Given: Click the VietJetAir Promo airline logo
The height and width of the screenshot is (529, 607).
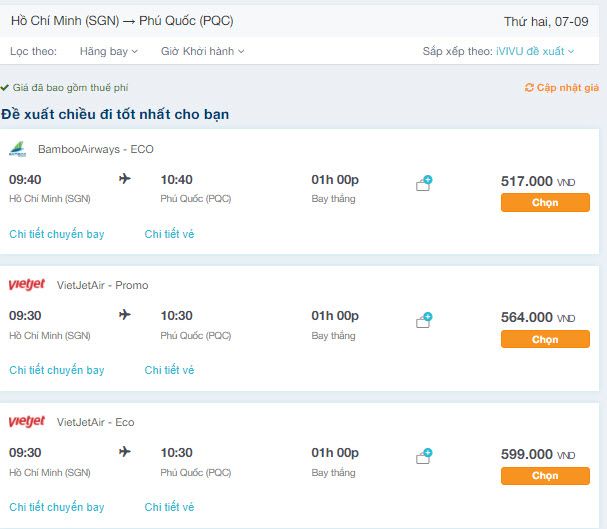Looking at the screenshot, I should (27, 285).
